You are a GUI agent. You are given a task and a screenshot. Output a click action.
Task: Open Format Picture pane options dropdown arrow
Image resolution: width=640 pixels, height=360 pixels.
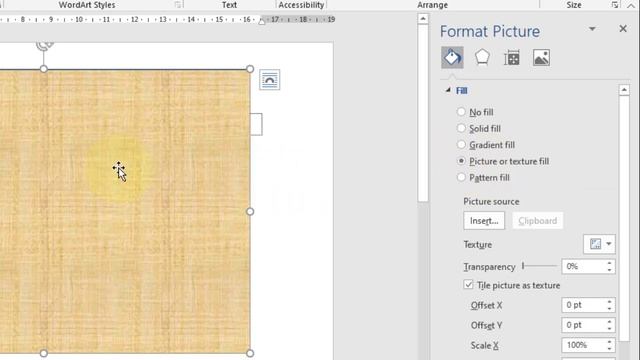592,29
